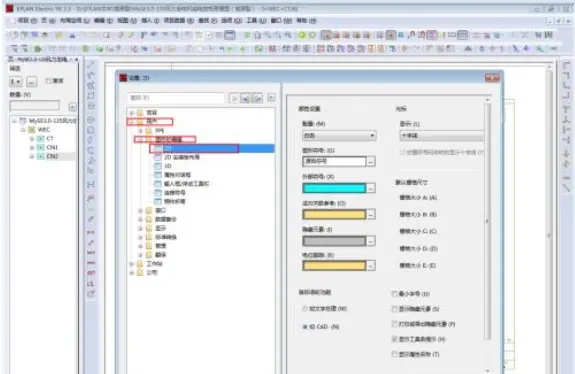Click the bottom yellow 电位跟踪 color swatch
Screen dimensions: 575x374
[334, 265]
